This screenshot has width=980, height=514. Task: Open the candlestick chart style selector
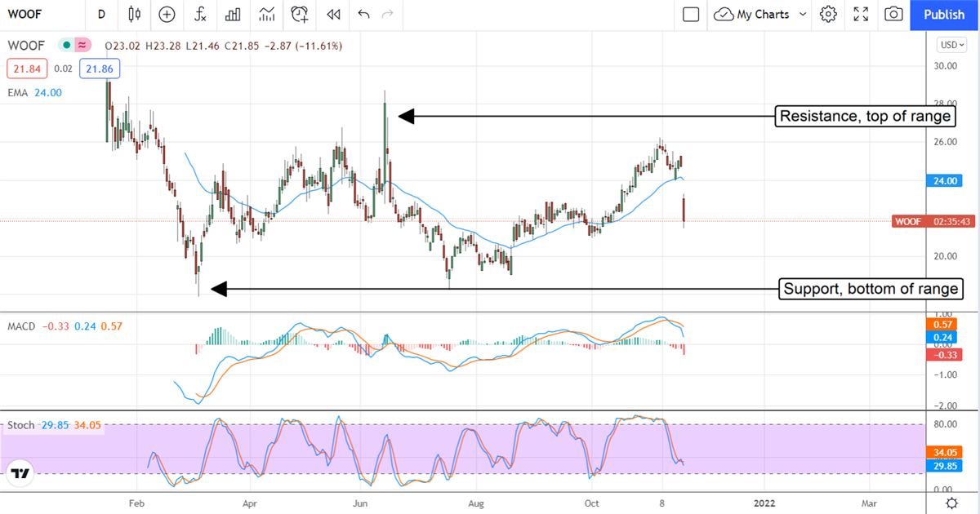point(135,14)
